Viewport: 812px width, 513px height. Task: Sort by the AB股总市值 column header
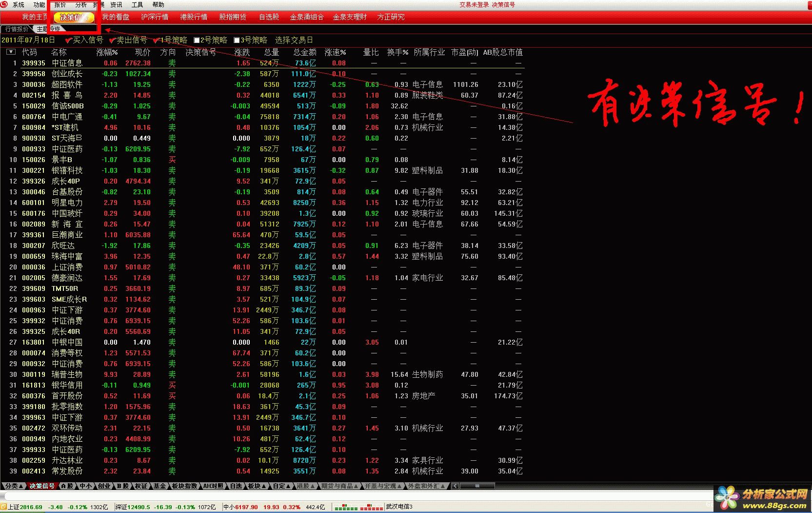[503, 52]
